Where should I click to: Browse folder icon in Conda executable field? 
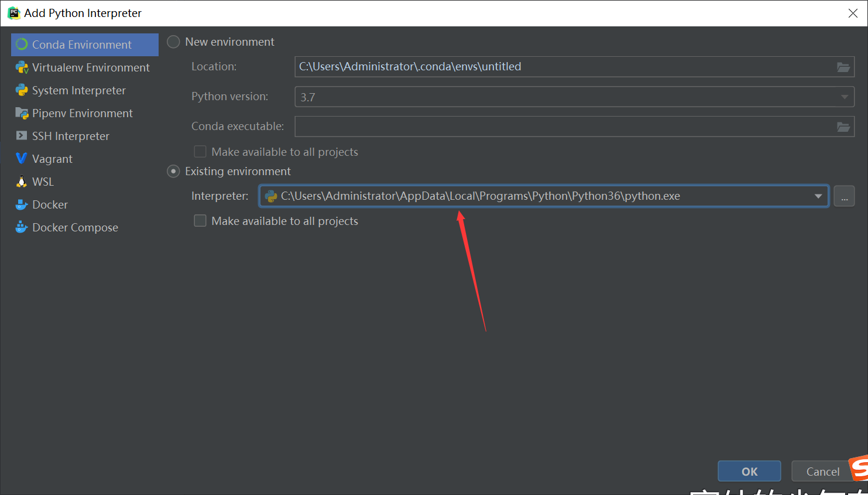click(x=843, y=127)
